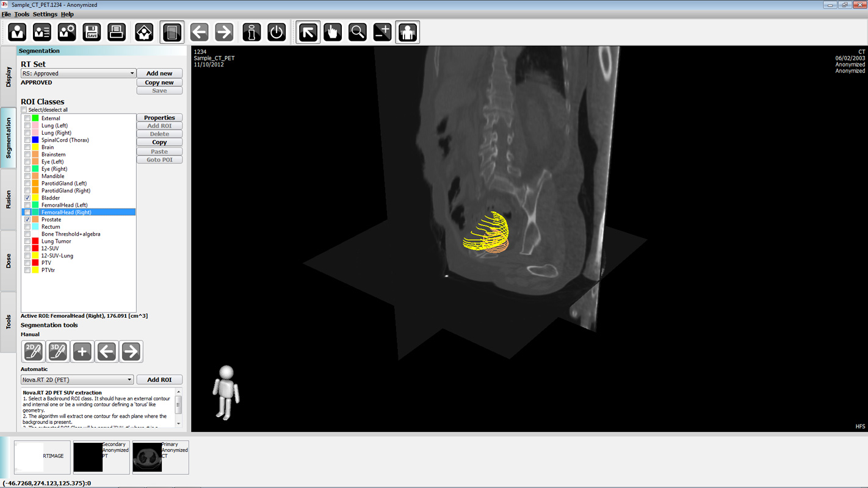Select the Brainstem list row
This screenshot has width=868, height=488.
[x=79, y=154]
